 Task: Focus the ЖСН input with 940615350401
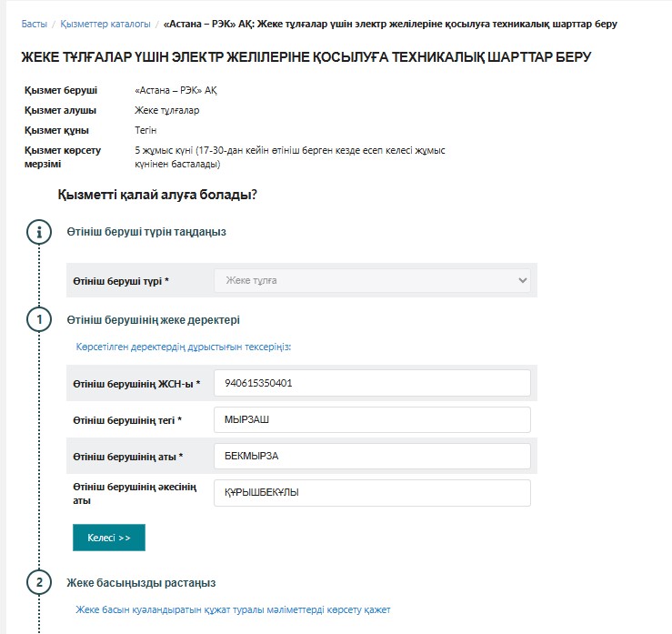click(372, 383)
